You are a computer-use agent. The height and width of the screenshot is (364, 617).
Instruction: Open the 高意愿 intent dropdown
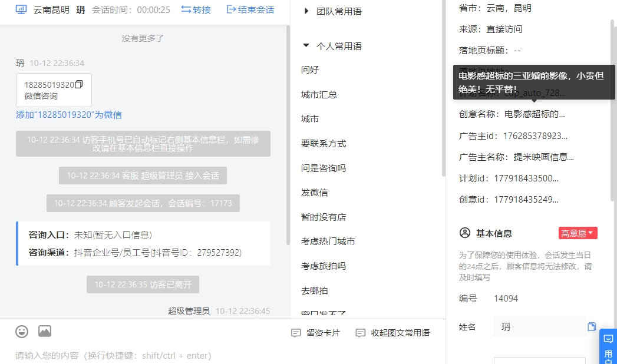[x=578, y=233]
